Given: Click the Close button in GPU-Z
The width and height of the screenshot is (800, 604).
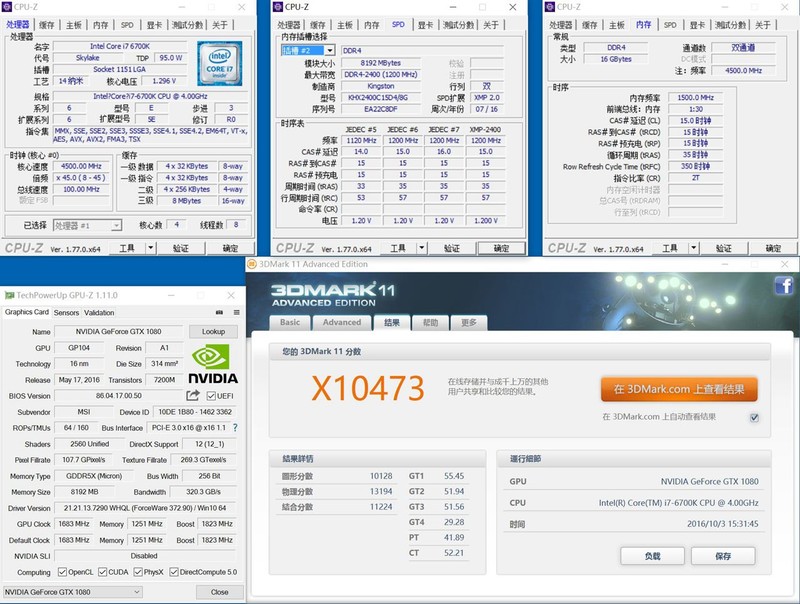Looking at the screenshot, I should [219, 592].
